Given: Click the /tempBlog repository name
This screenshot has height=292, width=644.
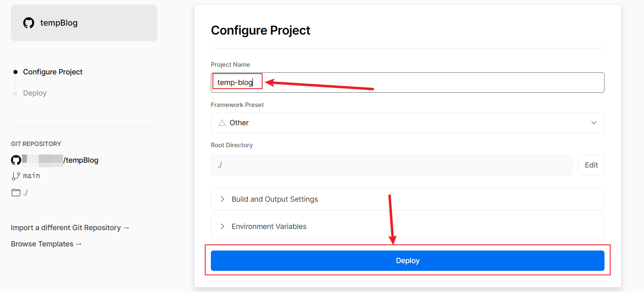Looking at the screenshot, I should click(81, 160).
